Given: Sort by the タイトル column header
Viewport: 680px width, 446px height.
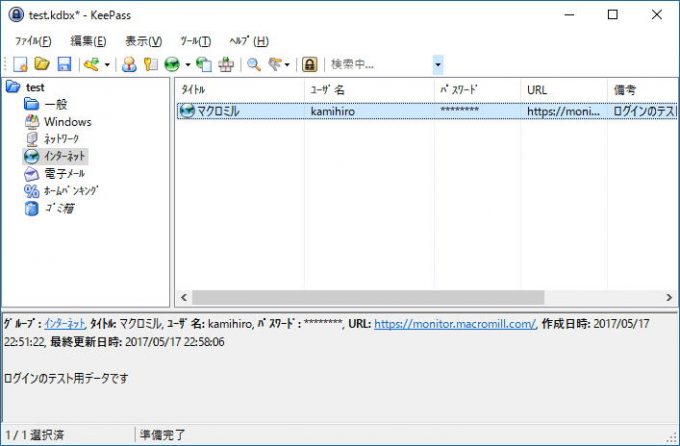Looking at the screenshot, I should coord(240,90).
